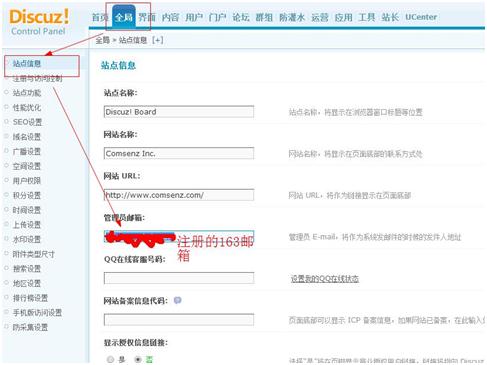Screen dimensions: 487x365
Task: Open the 站长 navigation tab
Action: tap(390, 17)
